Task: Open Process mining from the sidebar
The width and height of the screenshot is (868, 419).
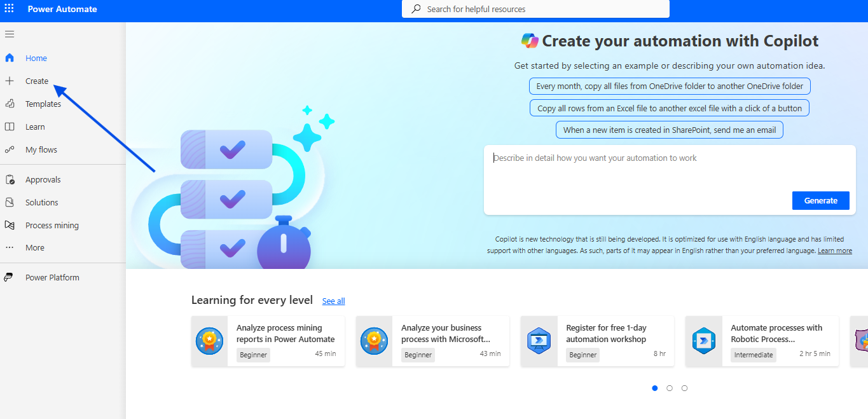Action: (52, 225)
